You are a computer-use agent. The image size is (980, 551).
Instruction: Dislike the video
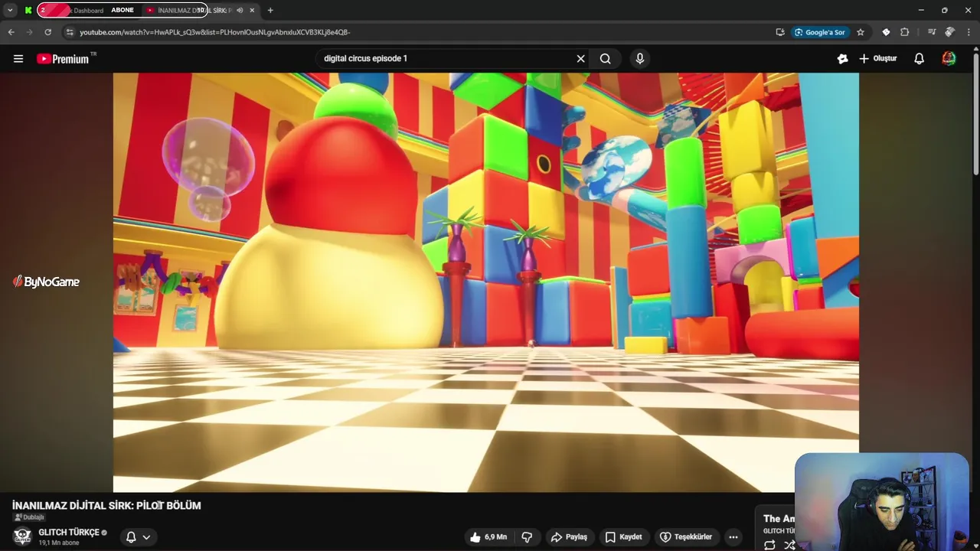click(x=527, y=537)
